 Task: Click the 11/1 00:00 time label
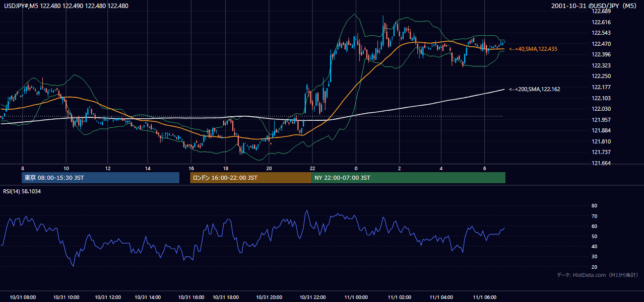[x=356, y=297]
